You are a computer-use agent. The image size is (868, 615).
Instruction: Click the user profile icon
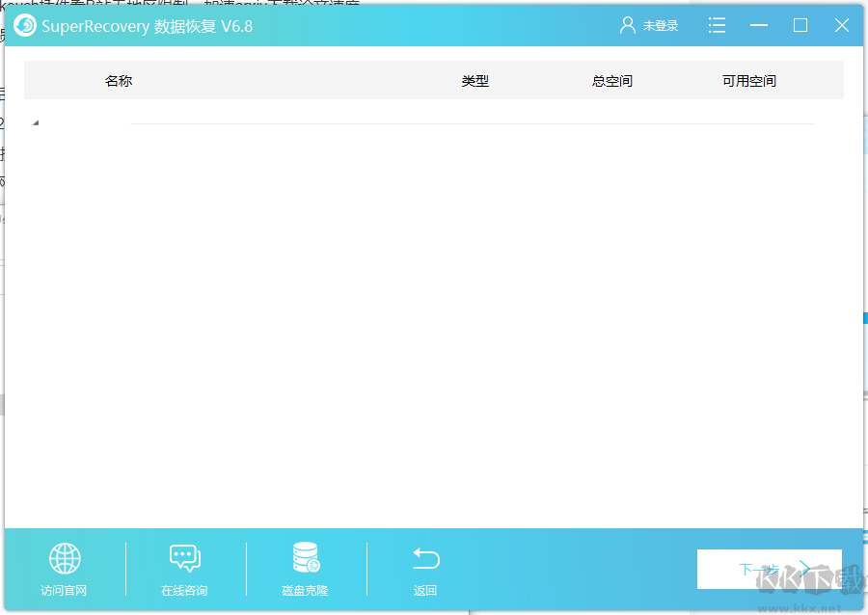tap(628, 25)
